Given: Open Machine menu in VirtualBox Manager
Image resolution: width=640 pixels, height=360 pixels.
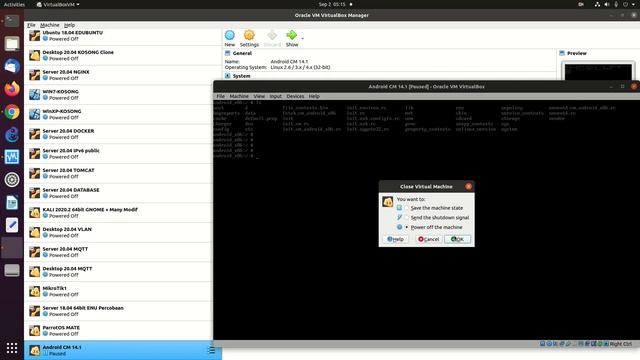Looking at the screenshot, I should [x=50, y=25].
